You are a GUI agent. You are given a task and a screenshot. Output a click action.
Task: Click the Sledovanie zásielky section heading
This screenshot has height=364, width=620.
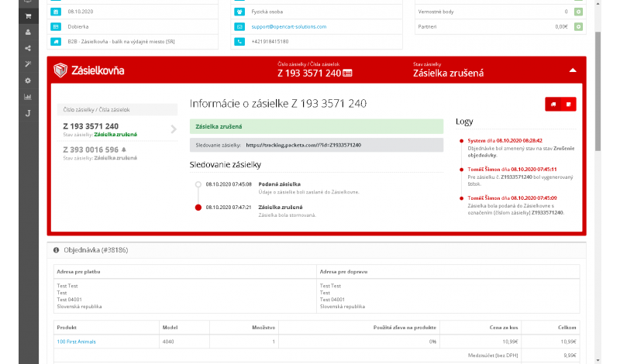click(225, 164)
